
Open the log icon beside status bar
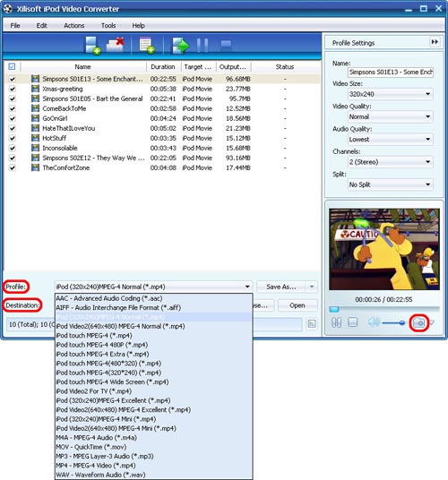click(x=312, y=324)
